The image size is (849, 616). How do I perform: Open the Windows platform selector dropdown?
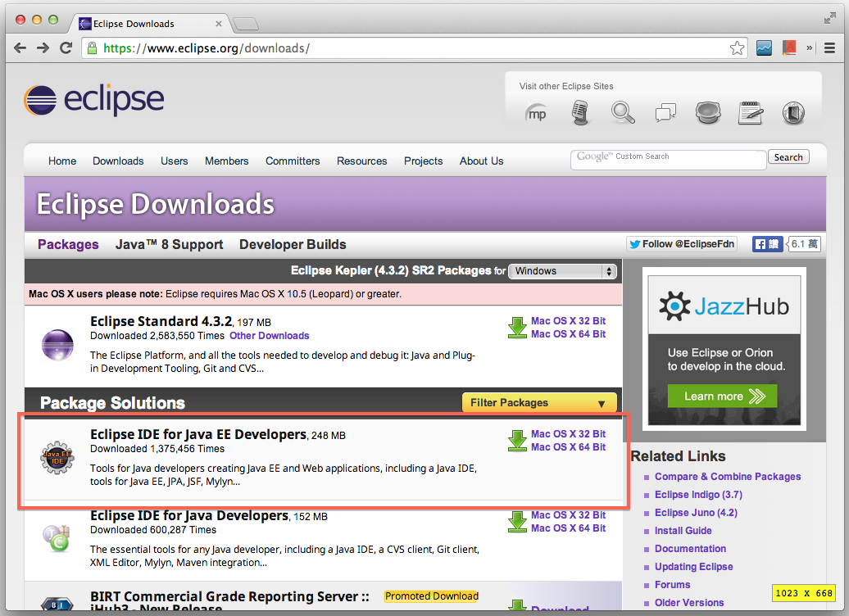tap(562, 271)
